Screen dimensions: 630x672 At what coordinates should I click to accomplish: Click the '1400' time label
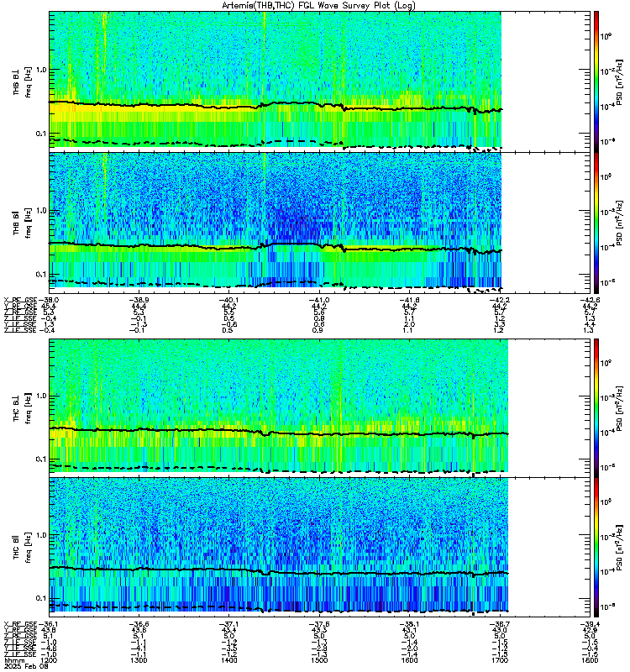point(229,660)
